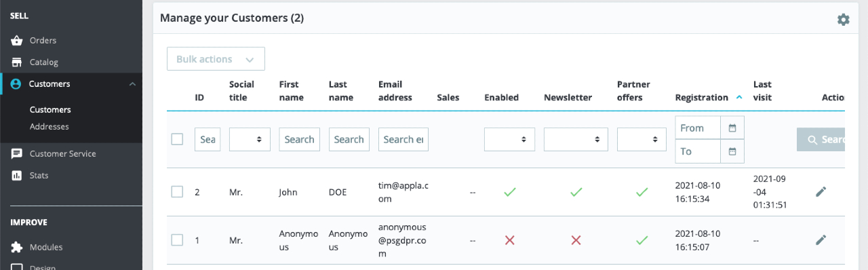The image size is (868, 270).
Task: Toggle Newsletter checkmark for John DOE
Action: 576,192
